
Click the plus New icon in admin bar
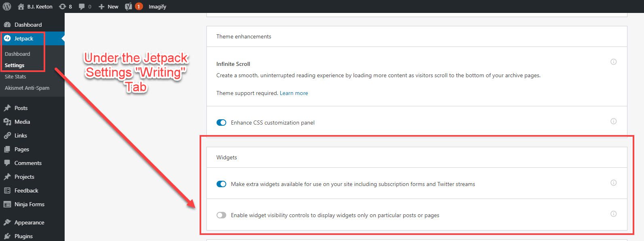101,6
